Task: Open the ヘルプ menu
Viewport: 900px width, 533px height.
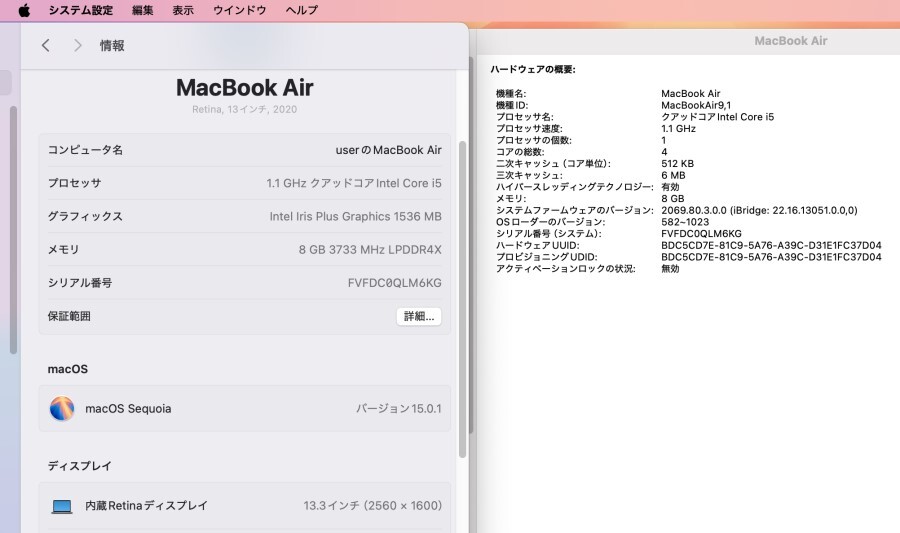Action: pyautogui.click(x=301, y=10)
